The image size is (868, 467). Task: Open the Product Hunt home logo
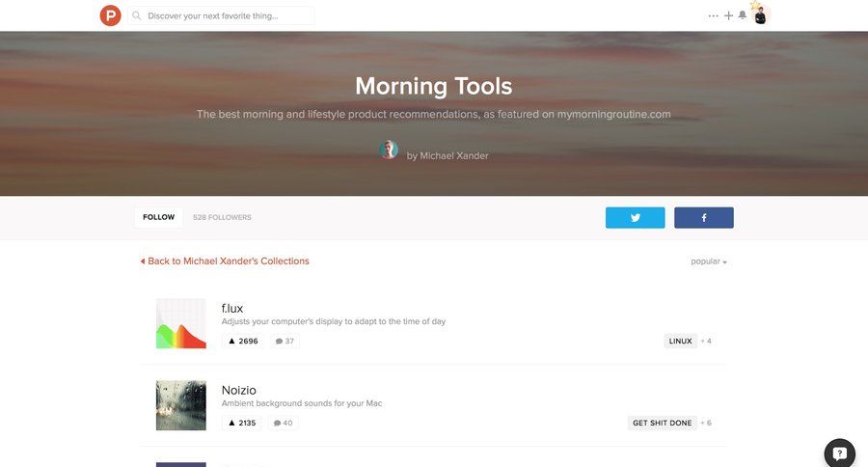click(x=110, y=15)
